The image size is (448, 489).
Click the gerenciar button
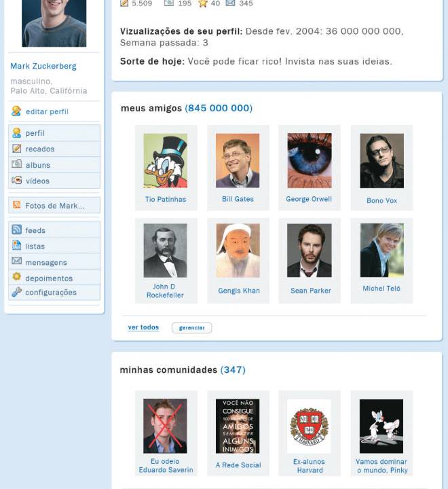click(x=191, y=328)
